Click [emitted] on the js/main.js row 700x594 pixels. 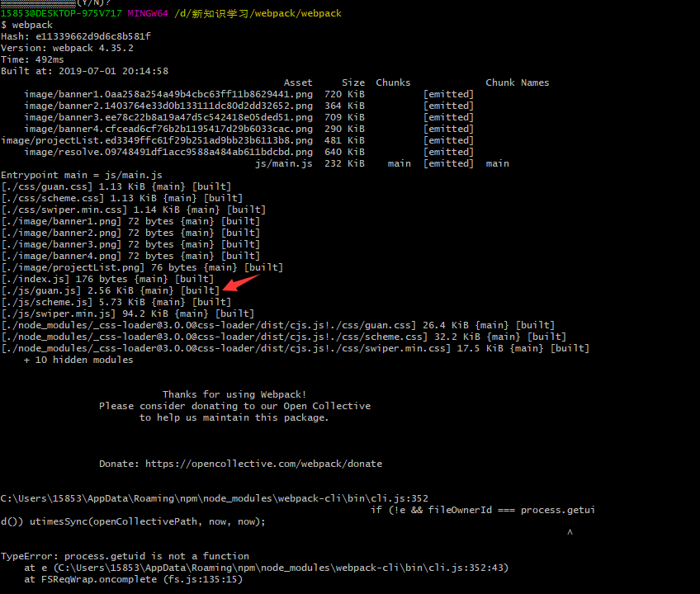click(x=448, y=164)
